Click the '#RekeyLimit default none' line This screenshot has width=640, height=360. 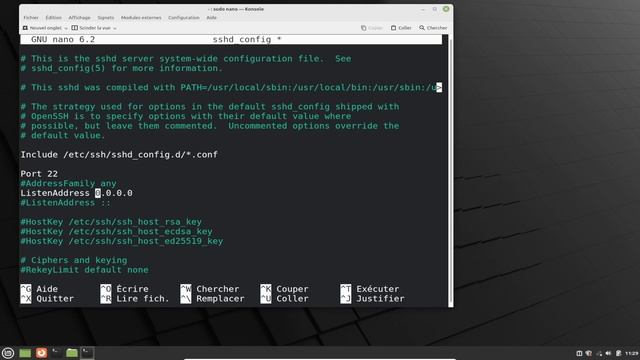(x=84, y=270)
